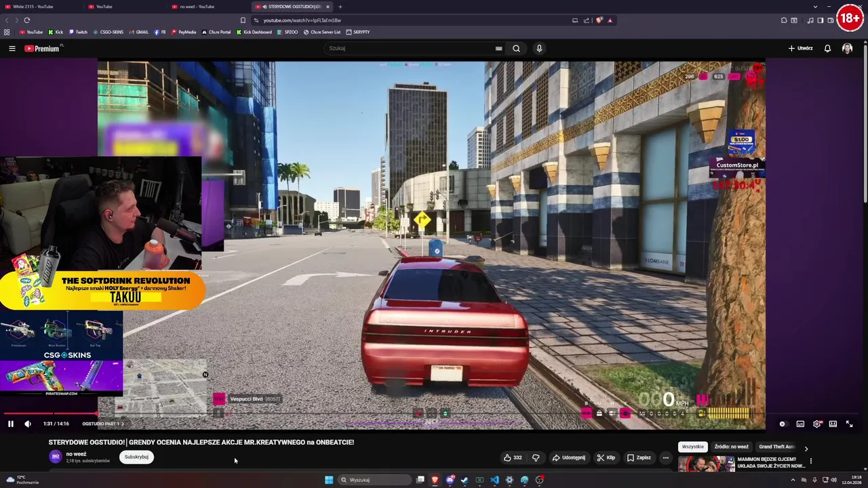Open Brave Shields icon in address bar

point(599,20)
